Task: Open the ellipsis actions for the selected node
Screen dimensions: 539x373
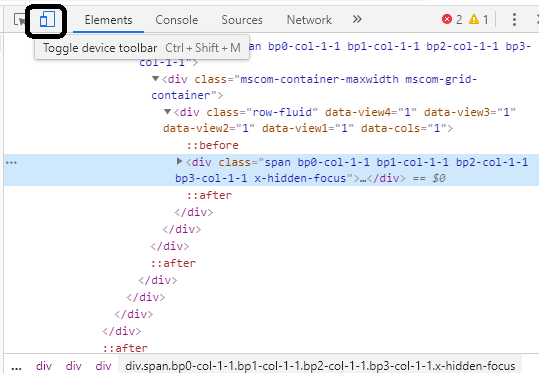Action: pos(11,162)
